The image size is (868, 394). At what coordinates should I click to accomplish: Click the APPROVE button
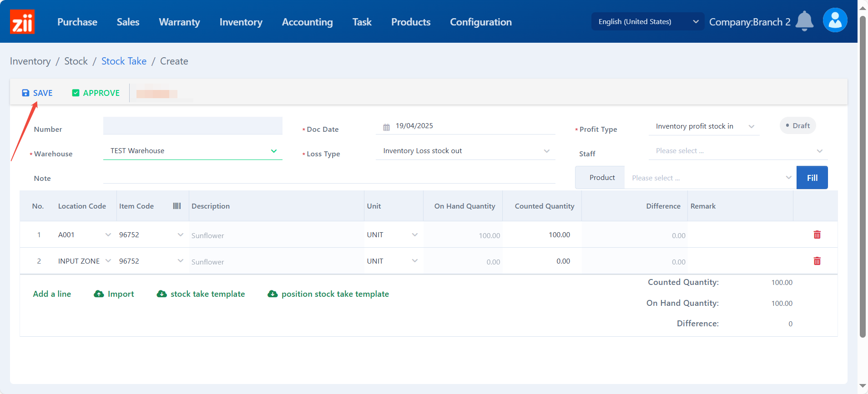[x=96, y=93]
